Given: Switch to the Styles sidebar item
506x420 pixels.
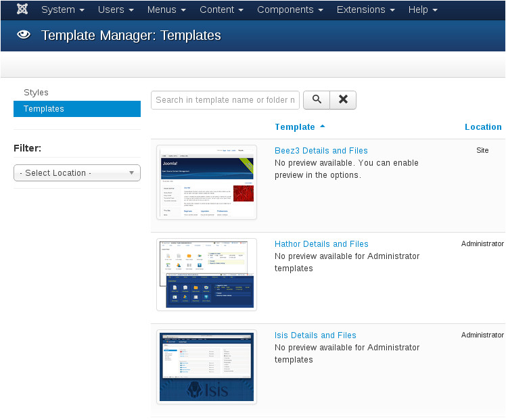Looking at the screenshot, I should click(36, 93).
